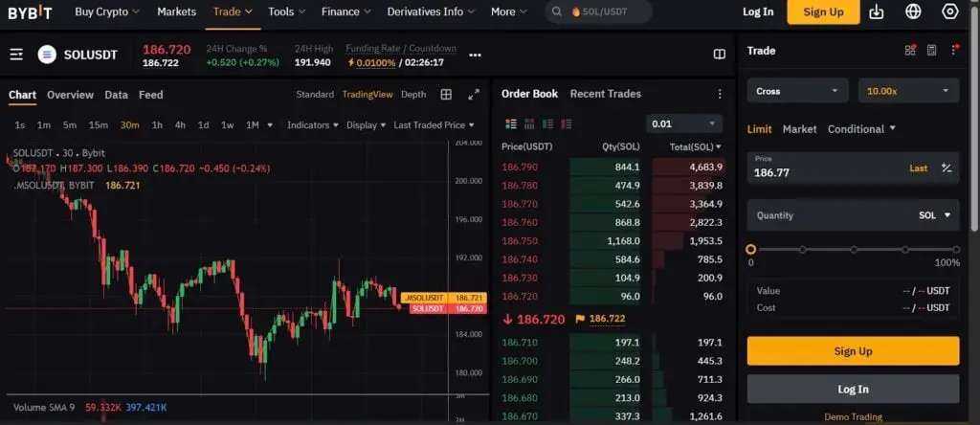Screen dimensions: 980x425
Task: Open the three-dots ticker more info icon
Action: click(475, 56)
